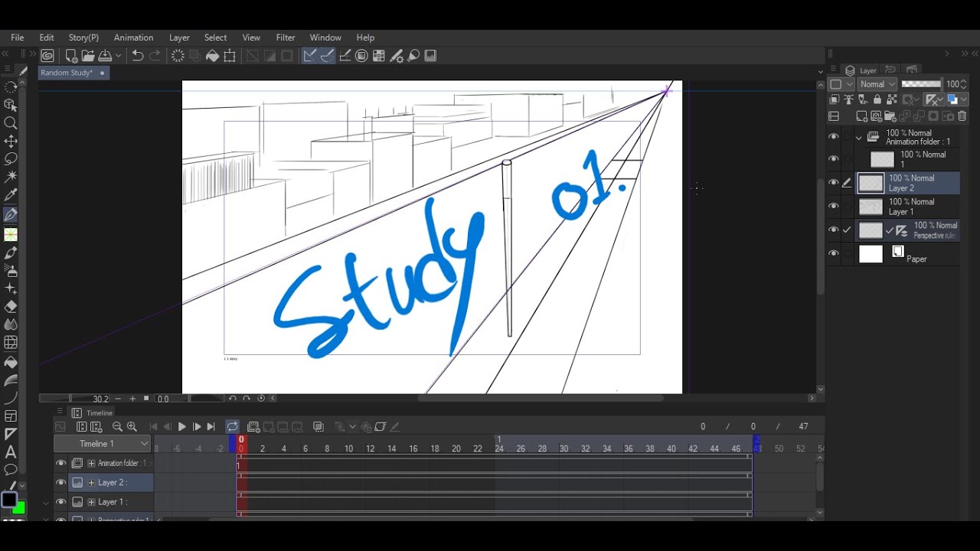Open the Animation menu
The height and width of the screenshot is (551, 980).
coord(133,37)
